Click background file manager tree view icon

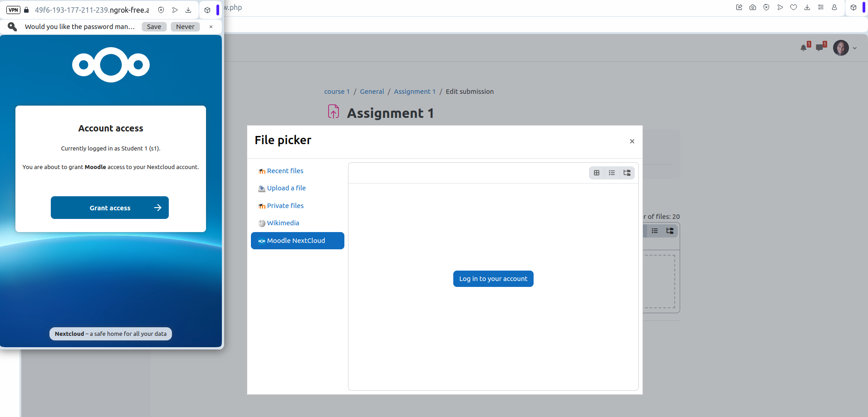670,231
